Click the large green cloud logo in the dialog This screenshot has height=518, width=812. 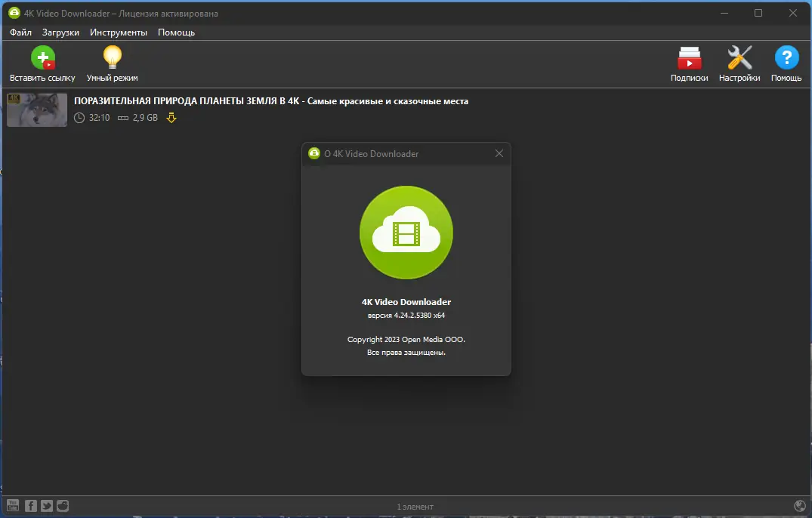click(406, 233)
